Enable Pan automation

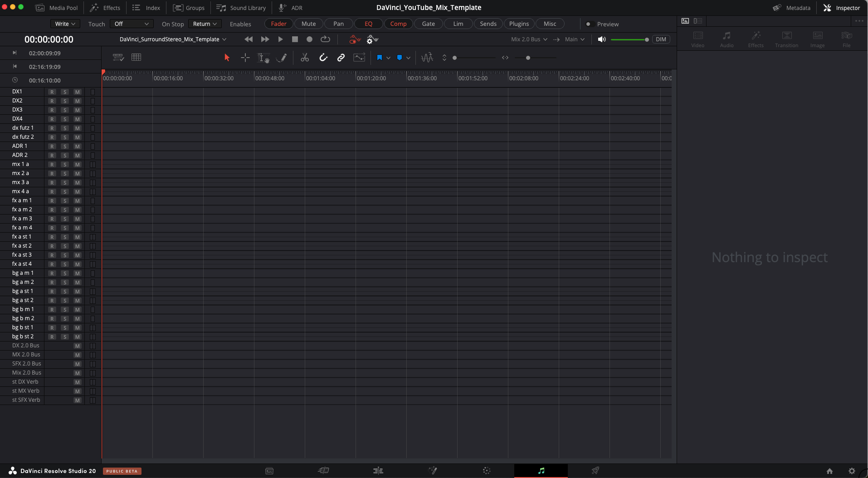[x=338, y=24]
